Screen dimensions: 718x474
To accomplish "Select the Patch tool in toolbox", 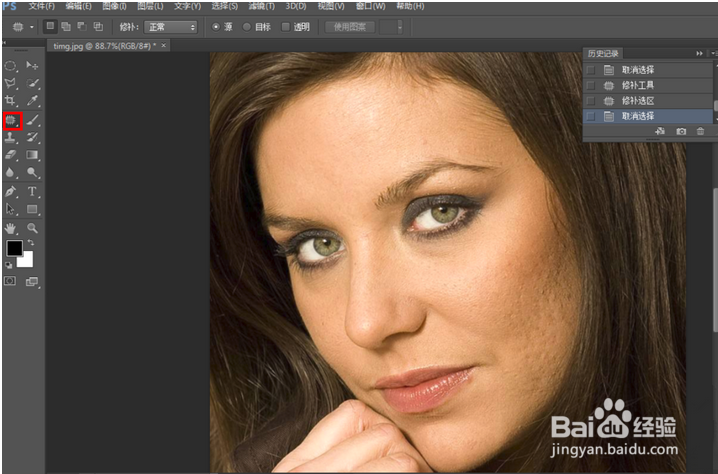I will [x=12, y=121].
